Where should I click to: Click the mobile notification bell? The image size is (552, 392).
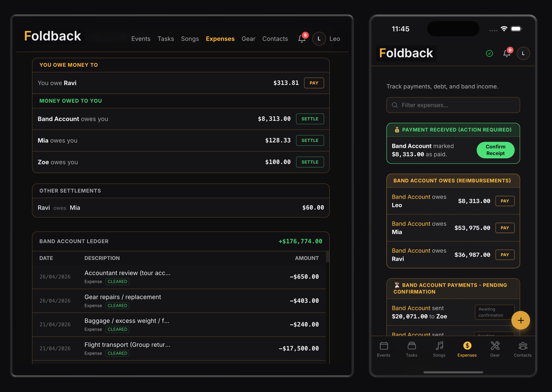[507, 53]
